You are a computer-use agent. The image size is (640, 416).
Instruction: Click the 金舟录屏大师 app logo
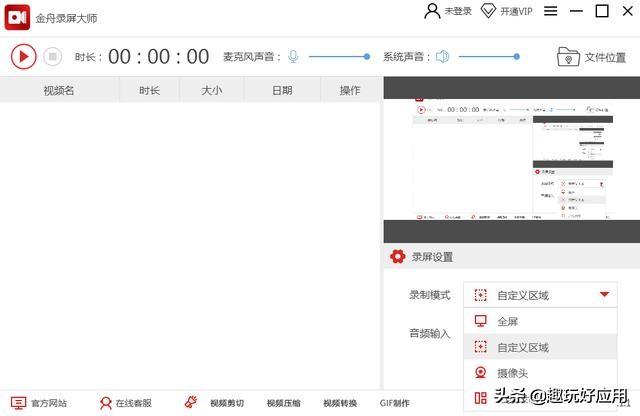[17, 18]
